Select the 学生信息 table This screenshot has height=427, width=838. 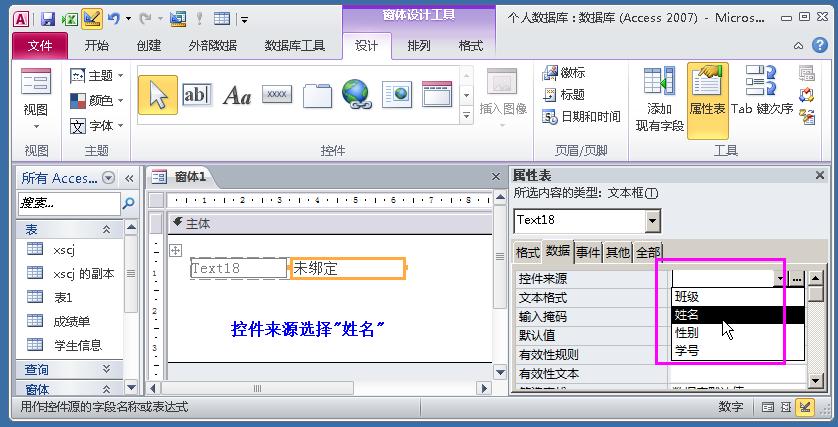(x=77, y=345)
